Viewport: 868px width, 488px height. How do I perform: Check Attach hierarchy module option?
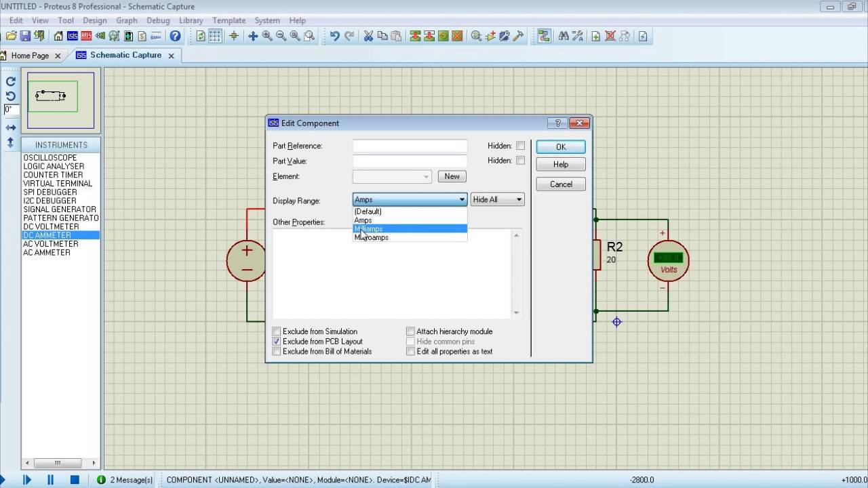click(410, 331)
